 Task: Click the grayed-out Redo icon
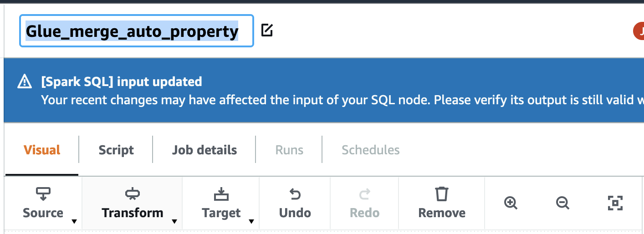364,195
